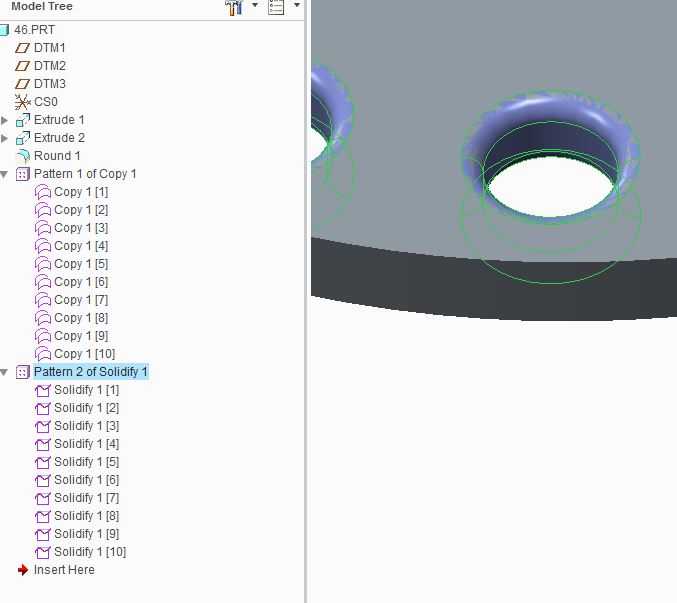677x603 pixels.
Task: Click the Round 1 feature icon
Action: click(x=23, y=156)
